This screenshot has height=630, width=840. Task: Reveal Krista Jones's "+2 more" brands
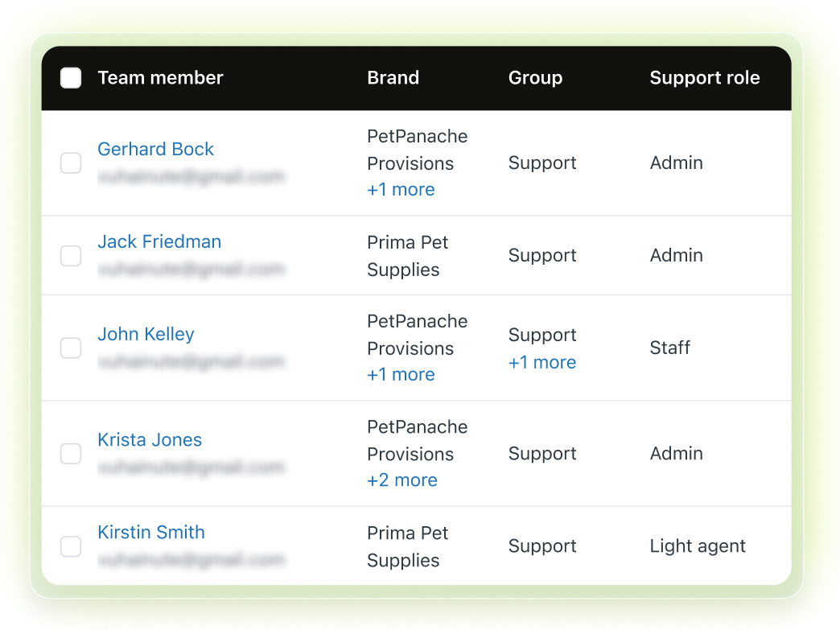[402, 480]
